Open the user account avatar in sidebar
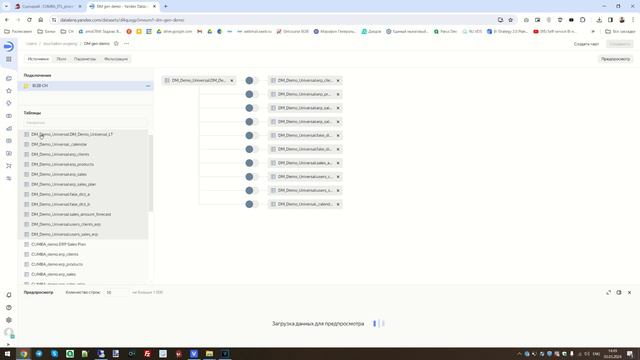This screenshot has height=360, width=640. click(9, 333)
